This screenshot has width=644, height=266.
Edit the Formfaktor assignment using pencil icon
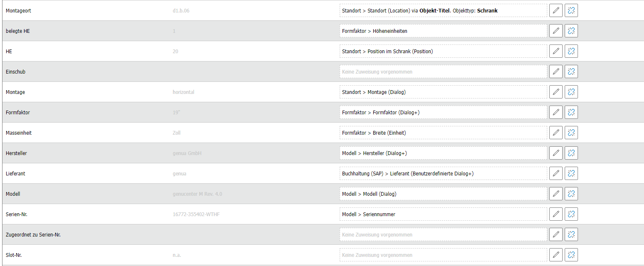tap(556, 112)
